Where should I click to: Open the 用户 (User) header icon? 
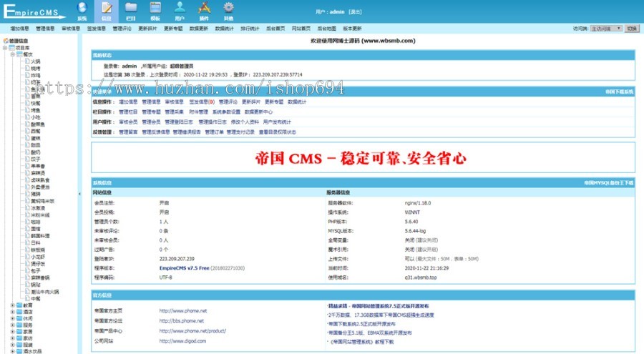click(180, 10)
